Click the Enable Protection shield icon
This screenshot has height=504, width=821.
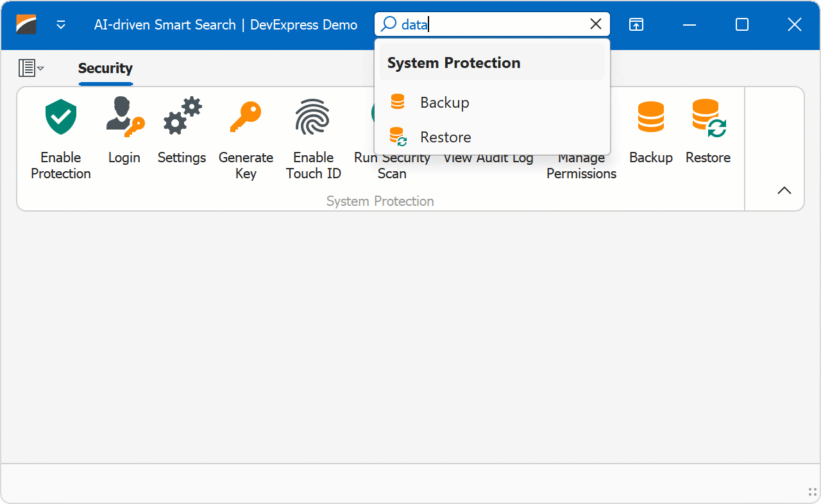(x=60, y=117)
